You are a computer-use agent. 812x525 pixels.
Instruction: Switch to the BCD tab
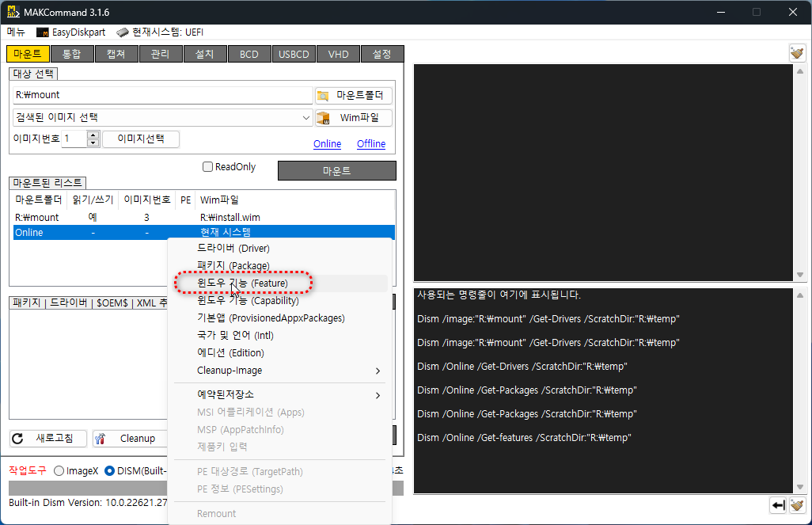tap(249, 54)
